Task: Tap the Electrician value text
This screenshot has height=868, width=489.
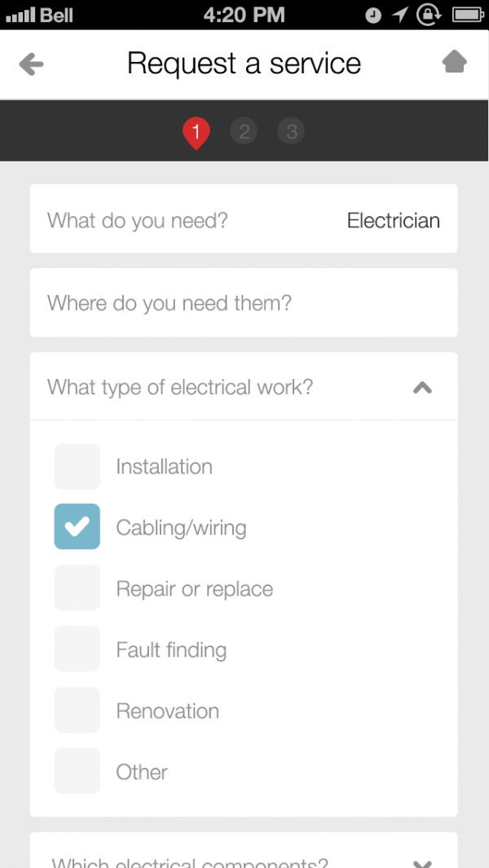Action: pyautogui.click(x=393, y=220)
